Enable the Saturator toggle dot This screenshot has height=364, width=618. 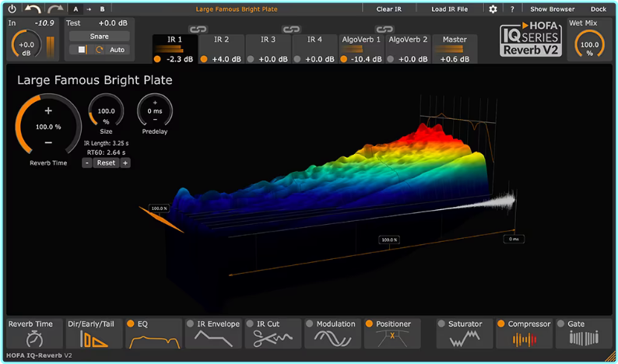(x=441, y=324)
